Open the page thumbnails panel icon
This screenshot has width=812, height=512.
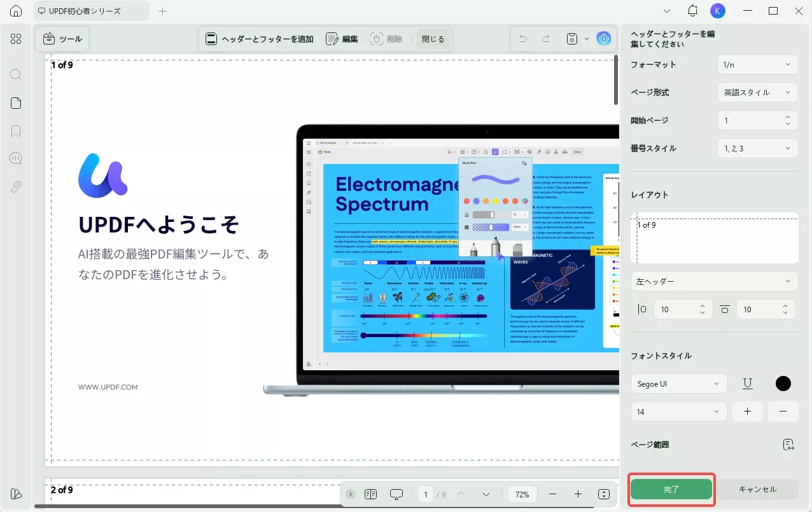click(x=16, y=103)
